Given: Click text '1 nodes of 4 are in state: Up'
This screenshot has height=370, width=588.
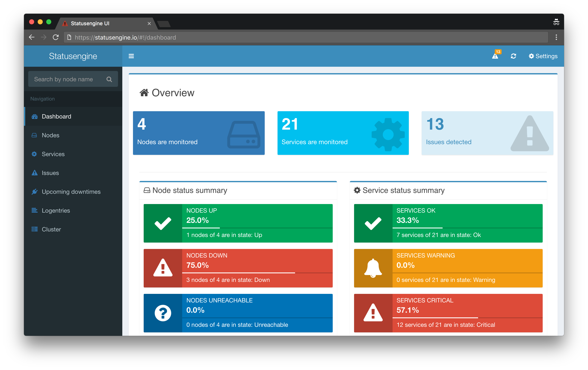Looking at the screenshot, I should tap(224, 235).
